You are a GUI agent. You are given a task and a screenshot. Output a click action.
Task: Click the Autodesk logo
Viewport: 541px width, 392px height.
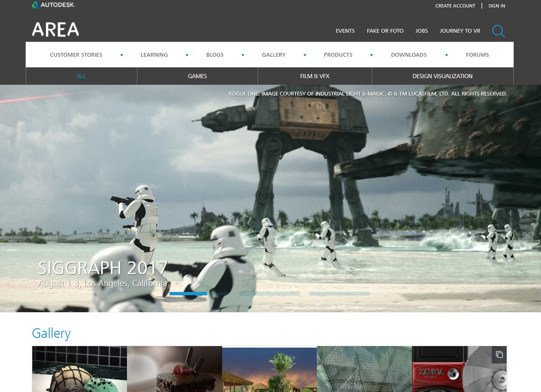(53, 5)
